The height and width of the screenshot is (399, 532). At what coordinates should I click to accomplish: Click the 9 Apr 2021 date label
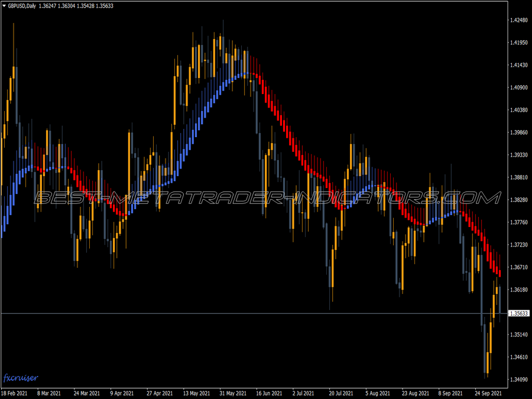[122, 393]
